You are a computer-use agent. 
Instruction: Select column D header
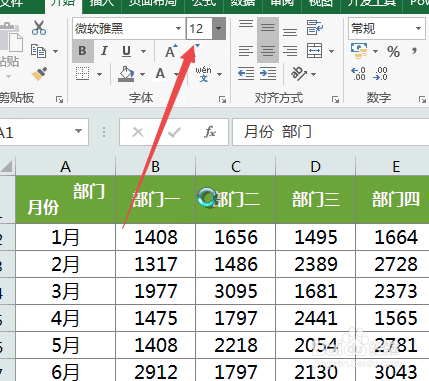click(x=315, y=166)
